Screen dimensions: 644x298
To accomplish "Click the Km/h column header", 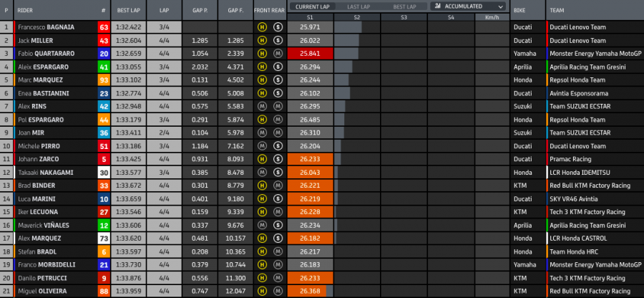I will (492, 16).
